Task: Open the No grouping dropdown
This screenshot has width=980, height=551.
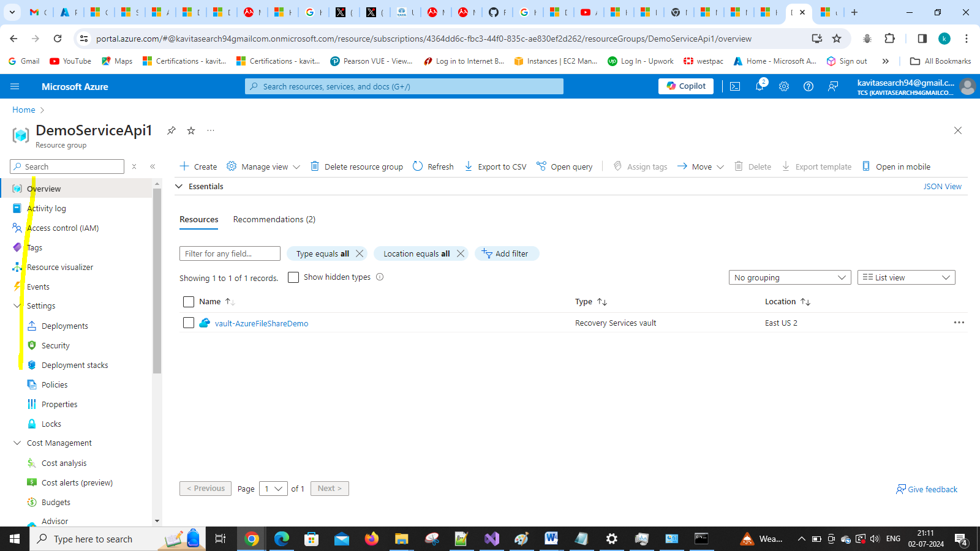Action: 790,277
